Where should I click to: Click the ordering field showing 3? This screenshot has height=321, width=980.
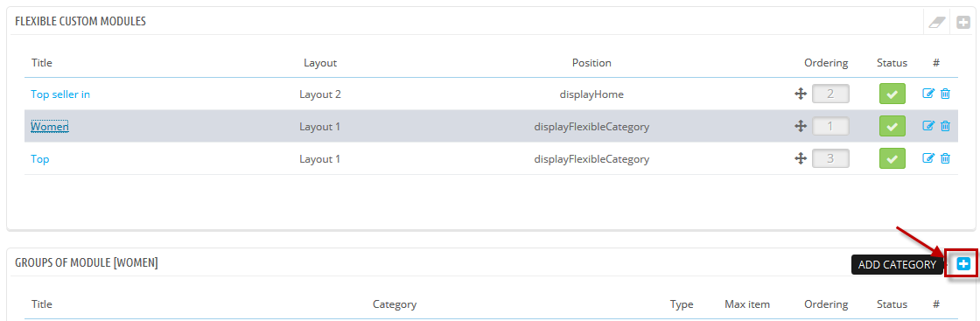tap(830, 158)
